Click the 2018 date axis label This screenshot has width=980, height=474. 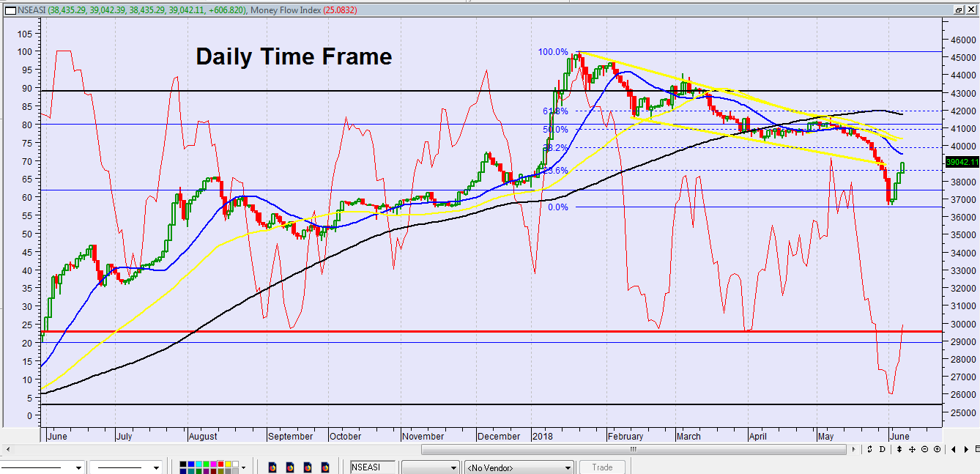(x=542, y=436)
